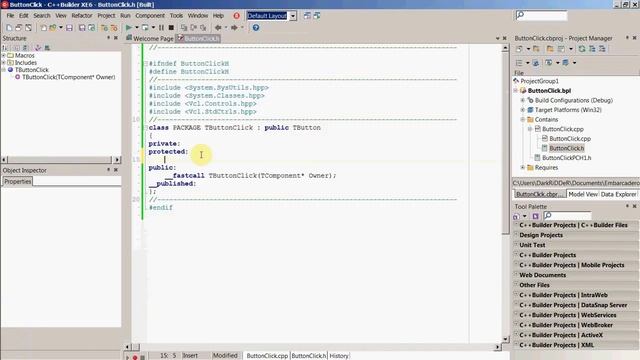Click the Add file to project icon
Viewport: 640px width, 360px height.
tap(104, 28)
